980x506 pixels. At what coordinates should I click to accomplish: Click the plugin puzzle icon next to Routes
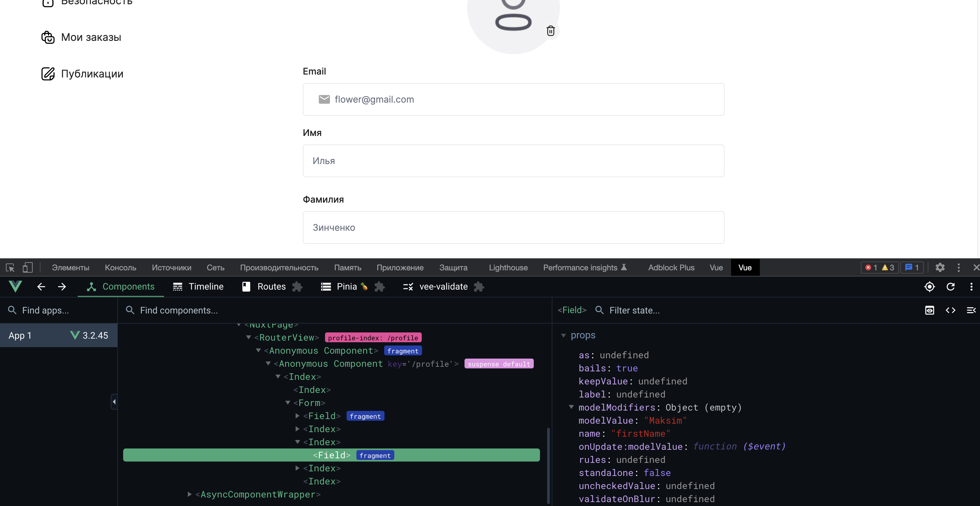click(x=297, y=287)
